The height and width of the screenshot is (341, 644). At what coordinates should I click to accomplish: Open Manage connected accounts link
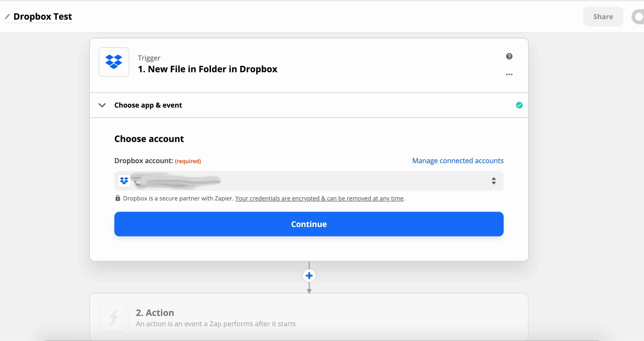[x=458, y=161]
